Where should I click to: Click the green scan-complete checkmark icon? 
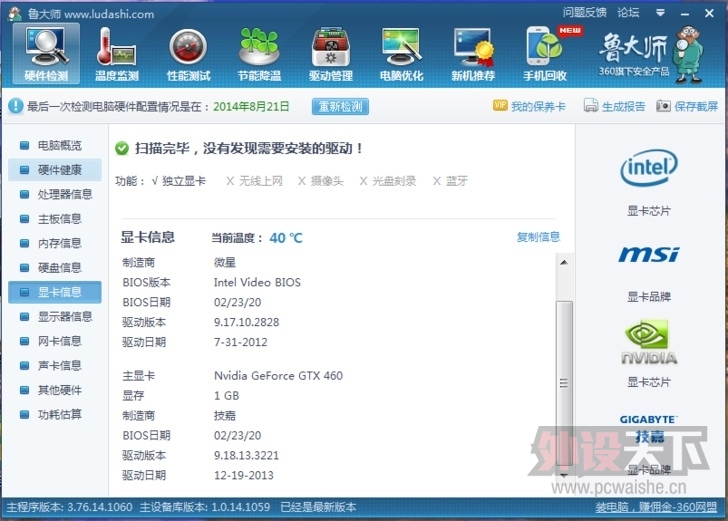pyautogui.click(x=122, y=149)
